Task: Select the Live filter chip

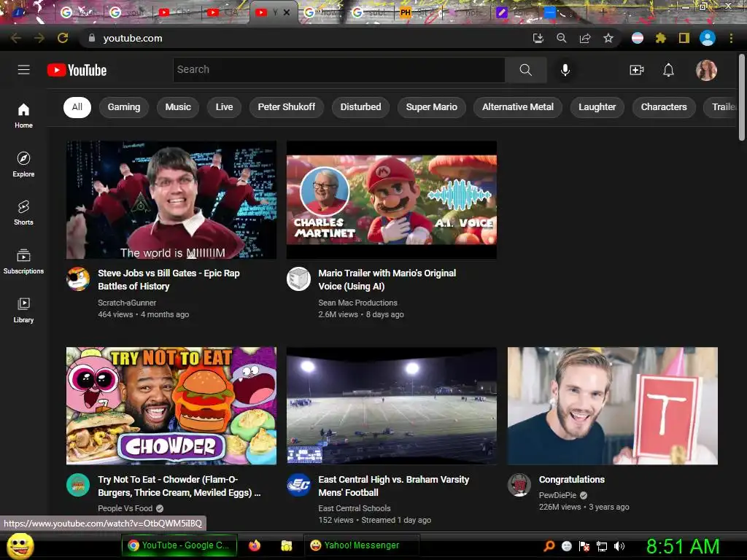Action: 224,107
